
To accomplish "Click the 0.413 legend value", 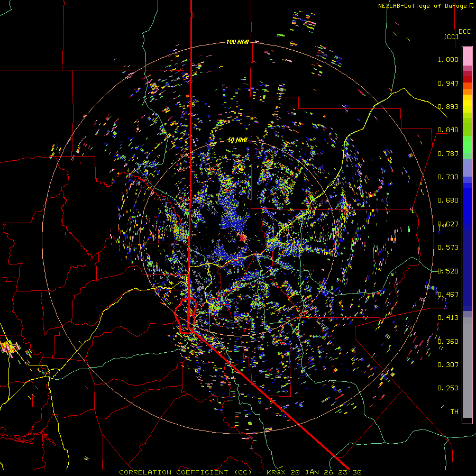I will pyautogui.click(x=448, y=318).
